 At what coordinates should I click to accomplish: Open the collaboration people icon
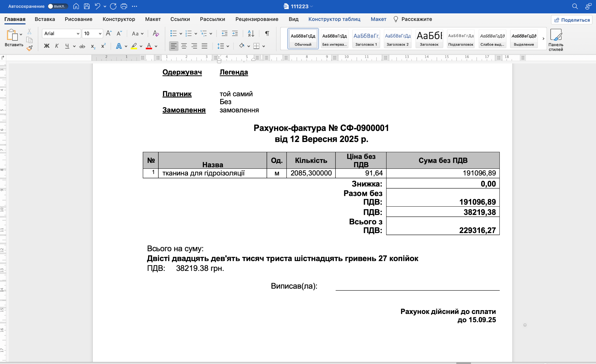click(588, 6)
